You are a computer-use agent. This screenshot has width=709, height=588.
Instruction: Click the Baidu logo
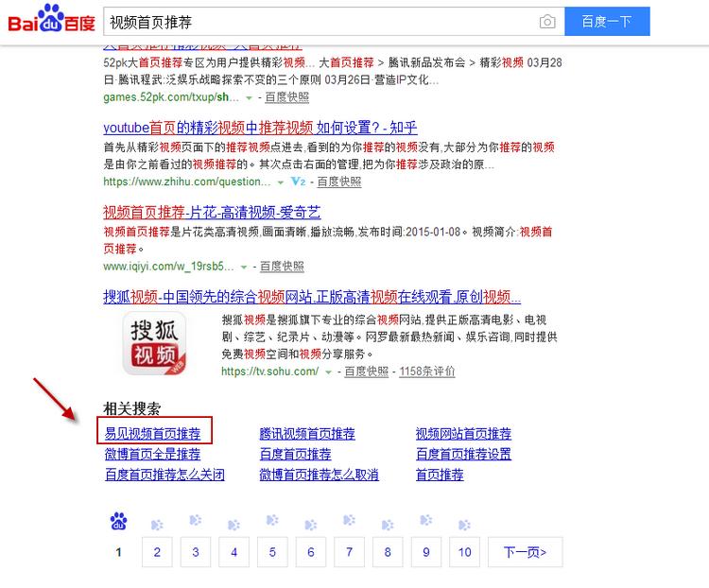tap(51, 19)
